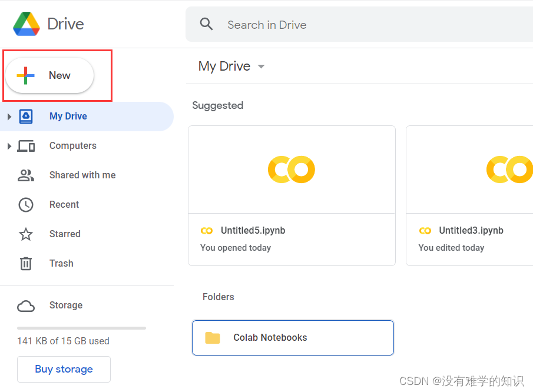Click the Storage cloud icon
The width and height of the screenshot is (533, 392).
click(x=26, y=305)
